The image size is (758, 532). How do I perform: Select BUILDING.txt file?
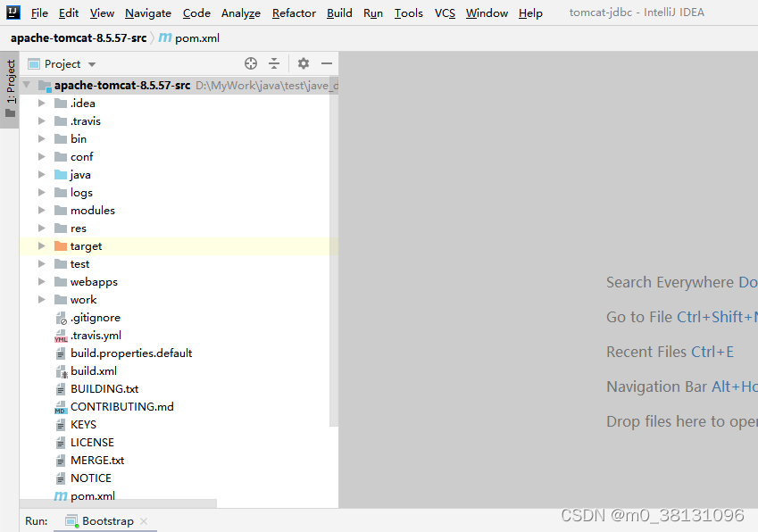pos(104,389)
